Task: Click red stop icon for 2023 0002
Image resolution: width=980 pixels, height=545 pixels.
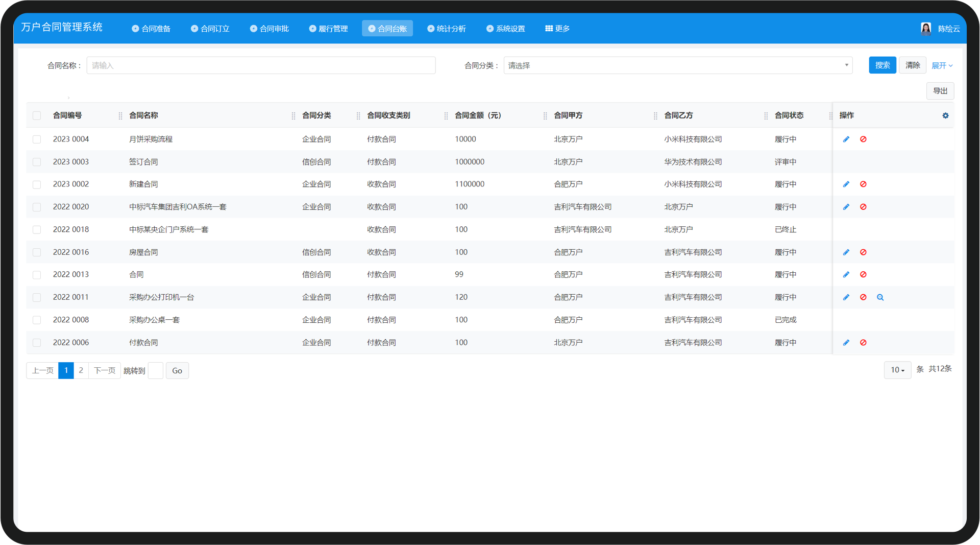Action: coord(863,184)
